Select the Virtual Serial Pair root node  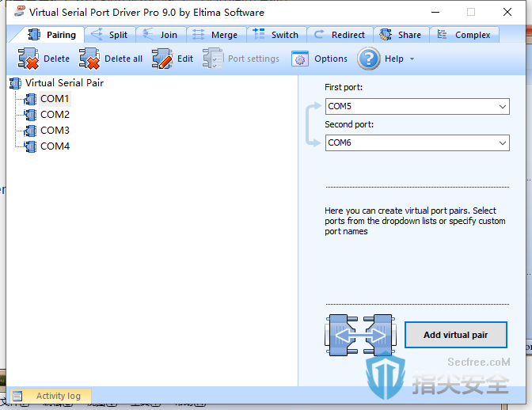click(x=64, y=83)
